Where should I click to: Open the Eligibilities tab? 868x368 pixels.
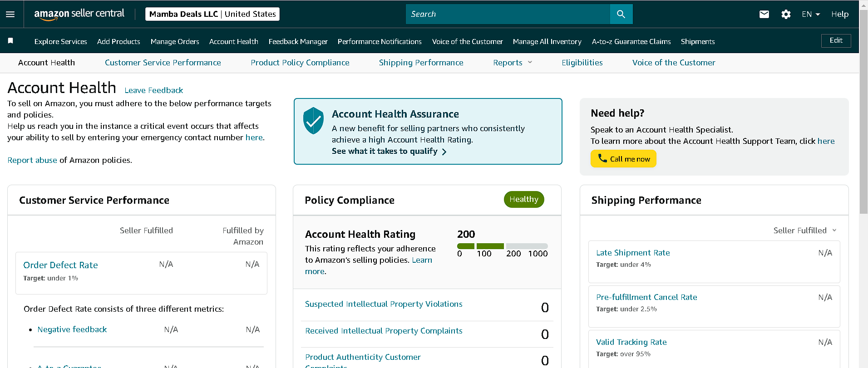coord(582,63)
